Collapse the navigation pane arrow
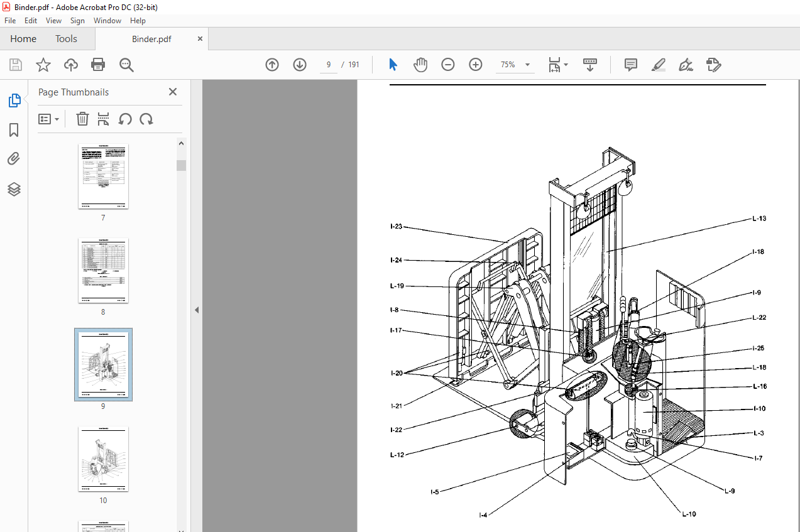 (x=196, y=310)
